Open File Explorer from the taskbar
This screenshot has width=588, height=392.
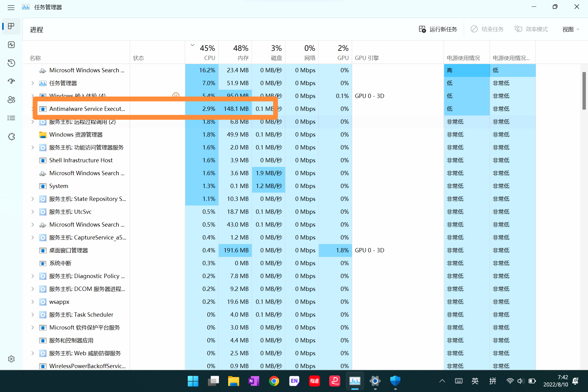[x=233, y=381]
